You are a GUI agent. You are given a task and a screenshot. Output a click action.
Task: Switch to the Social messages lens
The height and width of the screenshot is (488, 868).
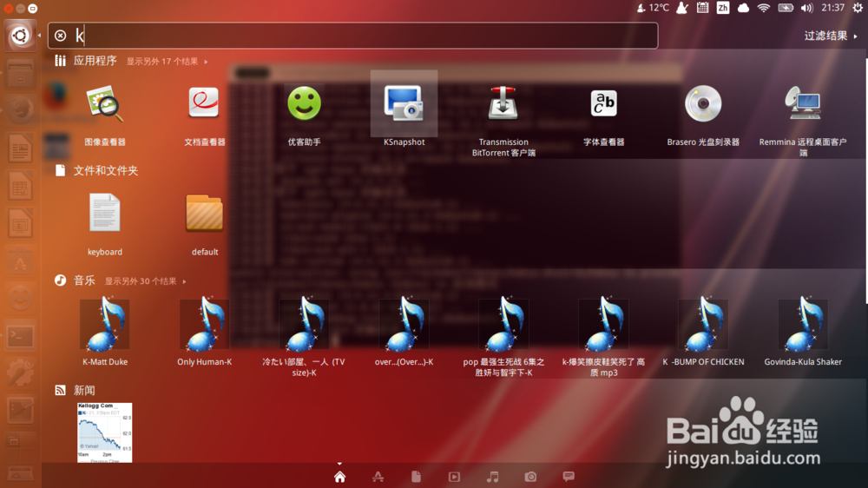point(569,477)
